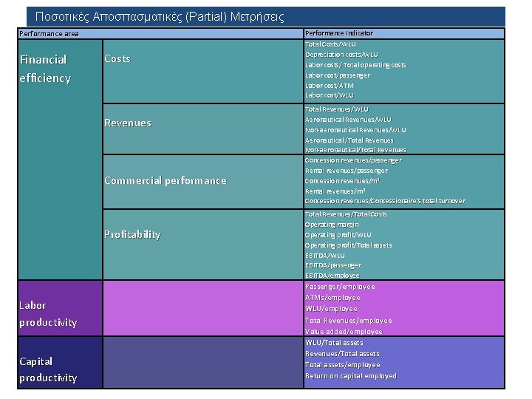Select 'WLU/employee' indicator
Viewport: 532px width, 399px height.
pyautogui.click(x=331, y=309)
